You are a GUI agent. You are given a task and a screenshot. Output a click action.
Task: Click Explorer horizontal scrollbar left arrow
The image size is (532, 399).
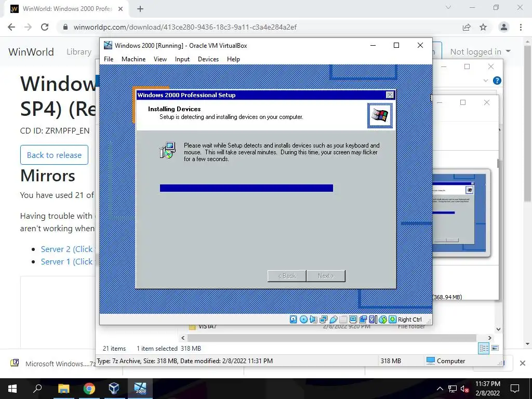click(183, 338)
